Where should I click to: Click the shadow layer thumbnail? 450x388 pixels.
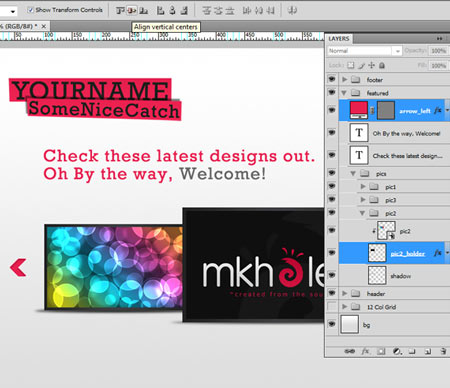[377, 275]
